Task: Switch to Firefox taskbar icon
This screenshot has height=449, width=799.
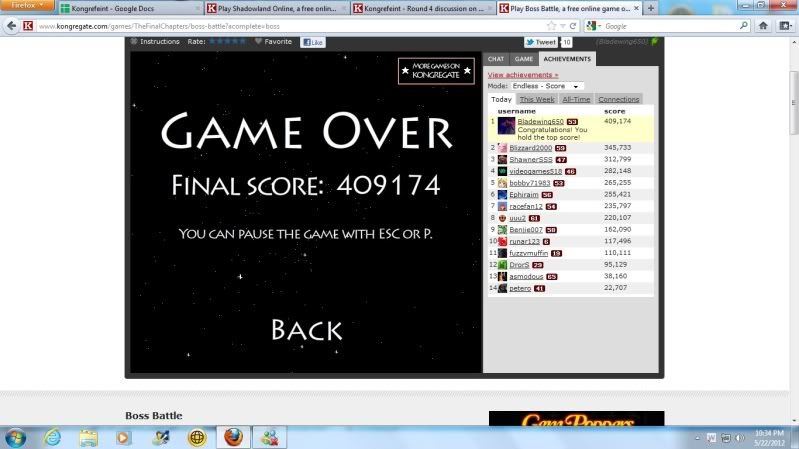Action: coord(233,437)
